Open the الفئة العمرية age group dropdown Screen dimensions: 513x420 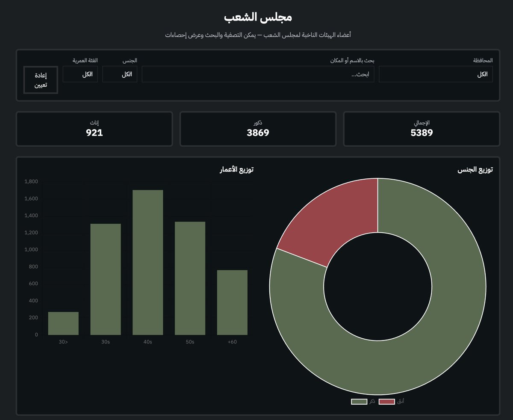[80, 74]
